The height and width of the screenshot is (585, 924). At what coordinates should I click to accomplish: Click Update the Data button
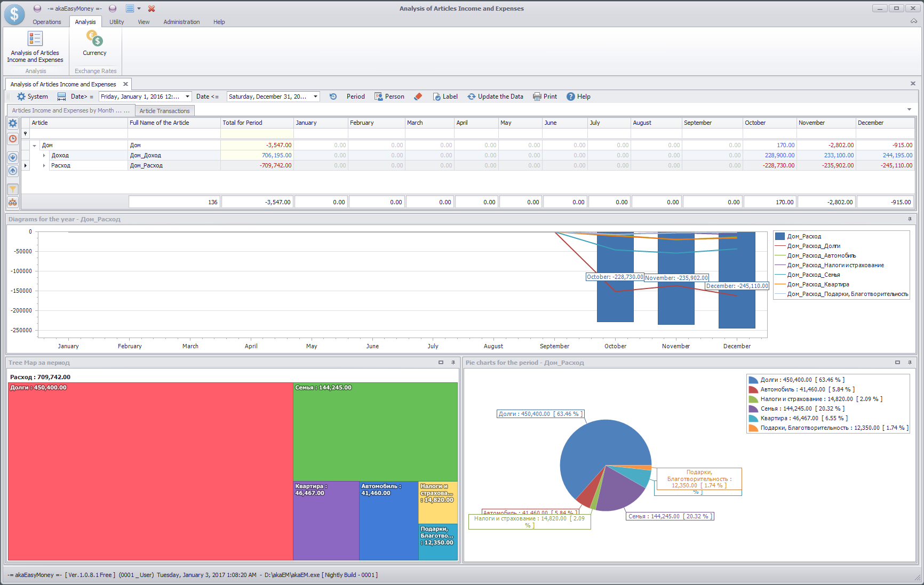pos(496,97)
